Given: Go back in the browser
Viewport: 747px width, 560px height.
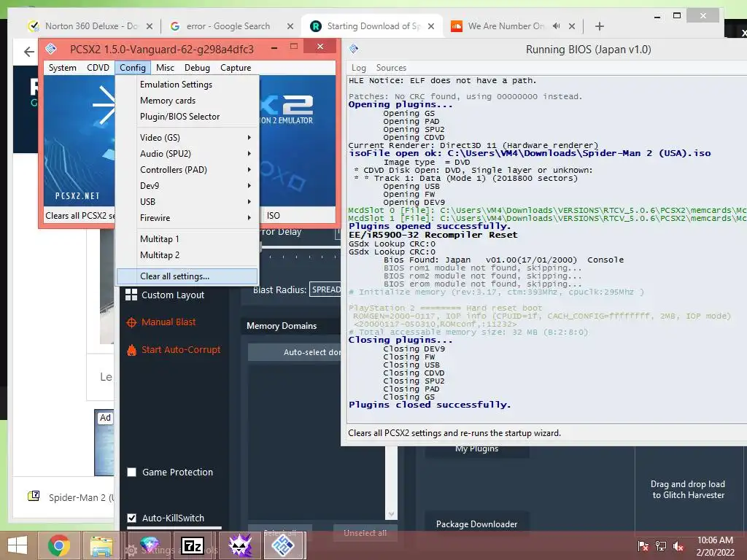Looking at the screenshot, I should coord(29,52).
